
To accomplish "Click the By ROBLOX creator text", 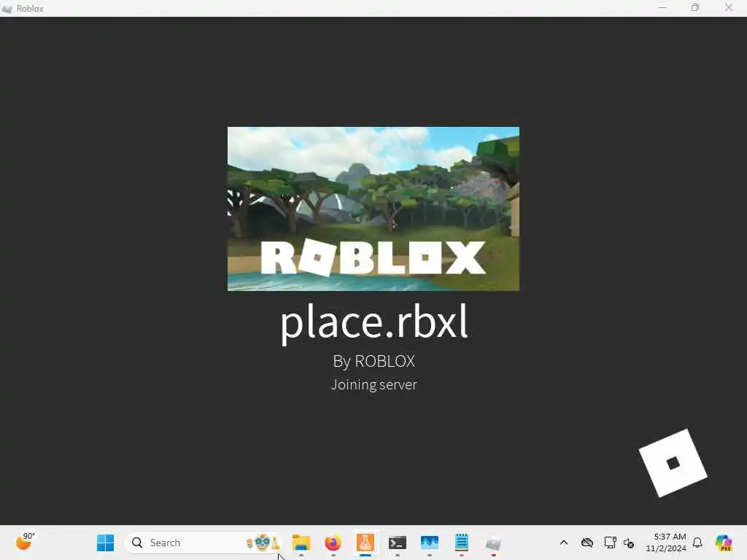I will pyautogui.click(x=374, y=361).
